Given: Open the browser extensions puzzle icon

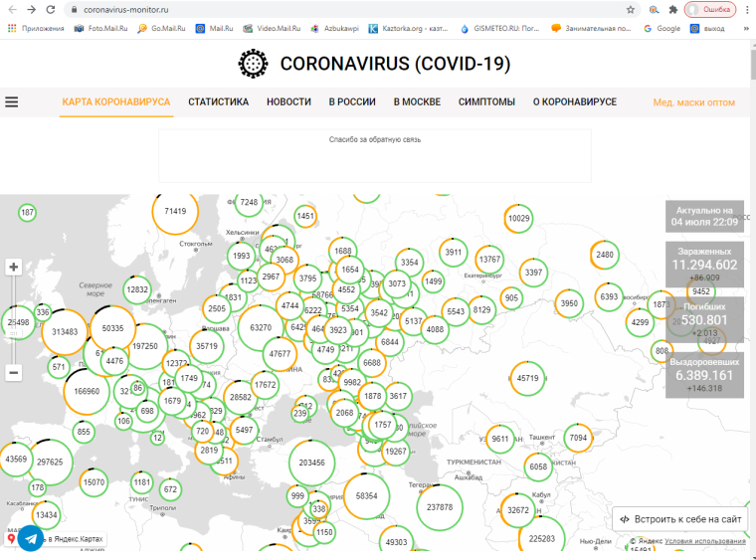Looking at the screenshot, I should coord(672,9).
